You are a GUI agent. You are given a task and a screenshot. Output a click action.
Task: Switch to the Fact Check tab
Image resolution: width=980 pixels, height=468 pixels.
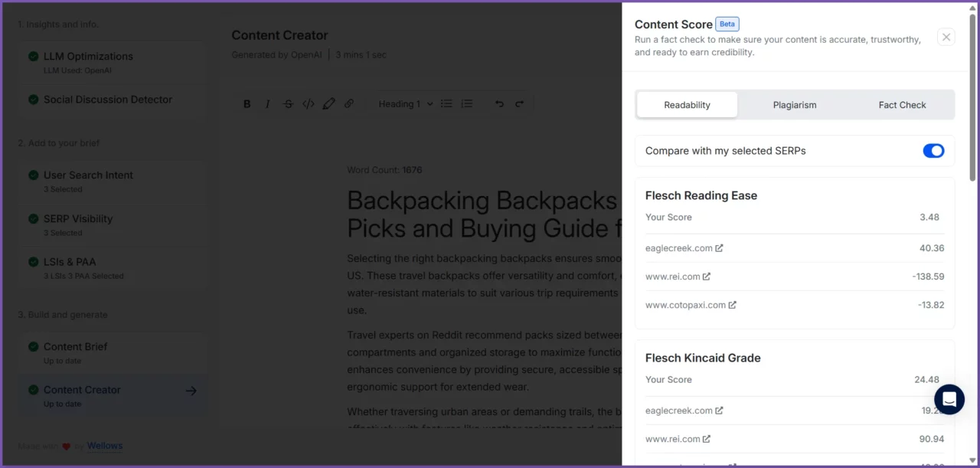[x=902, y=105]
